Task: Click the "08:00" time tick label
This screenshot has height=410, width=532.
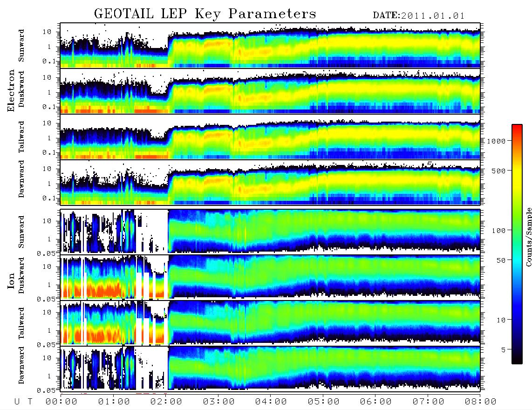Action: coord(481,402)
